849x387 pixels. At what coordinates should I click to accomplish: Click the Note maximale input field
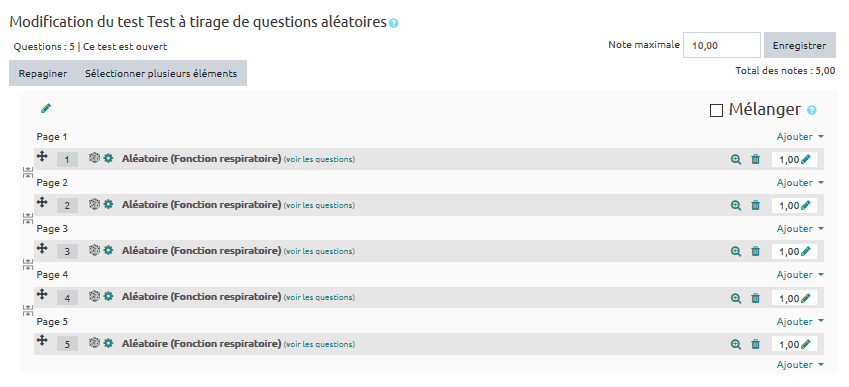pyautogui.click(x=722, y=45)
